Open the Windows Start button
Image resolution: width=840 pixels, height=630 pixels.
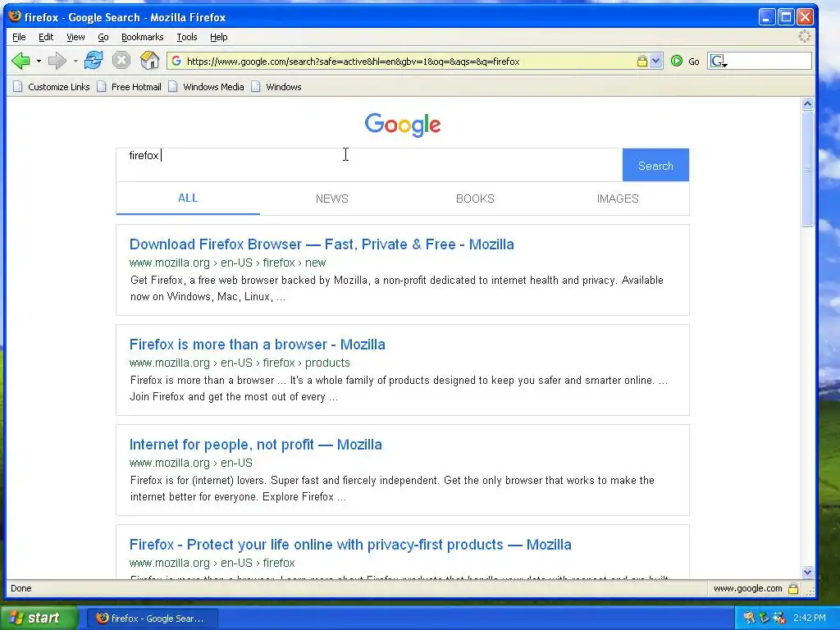(39, 618)
